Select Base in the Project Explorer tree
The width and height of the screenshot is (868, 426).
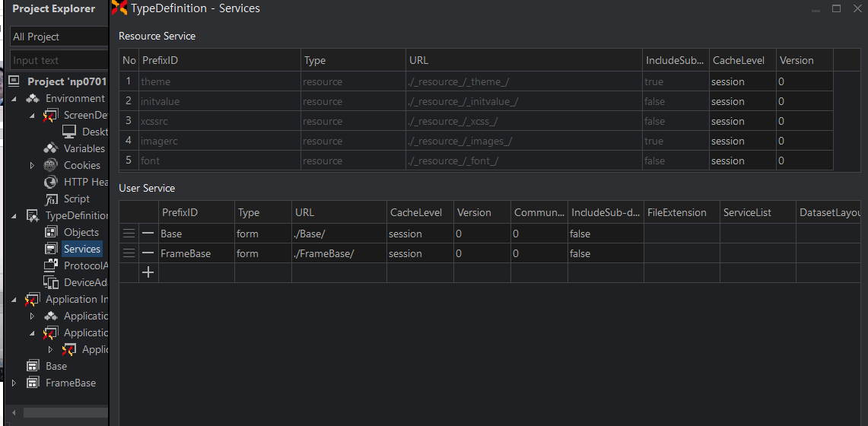56,366
